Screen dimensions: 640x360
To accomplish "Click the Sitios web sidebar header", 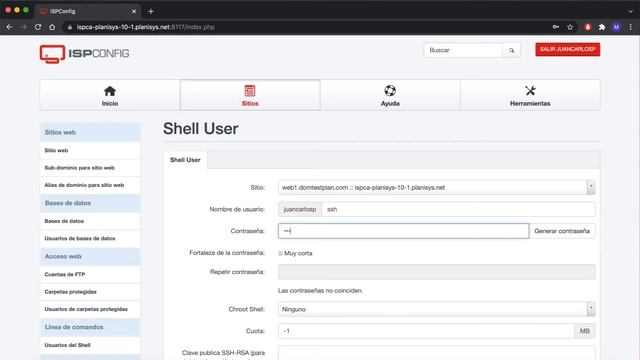I will 90,132.
